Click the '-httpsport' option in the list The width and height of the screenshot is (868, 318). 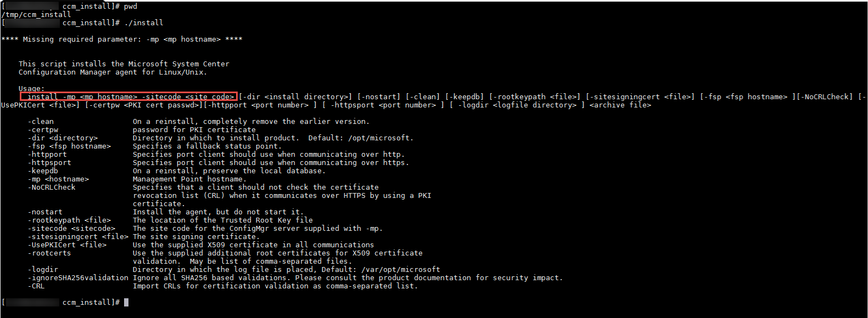pos(49,163)
